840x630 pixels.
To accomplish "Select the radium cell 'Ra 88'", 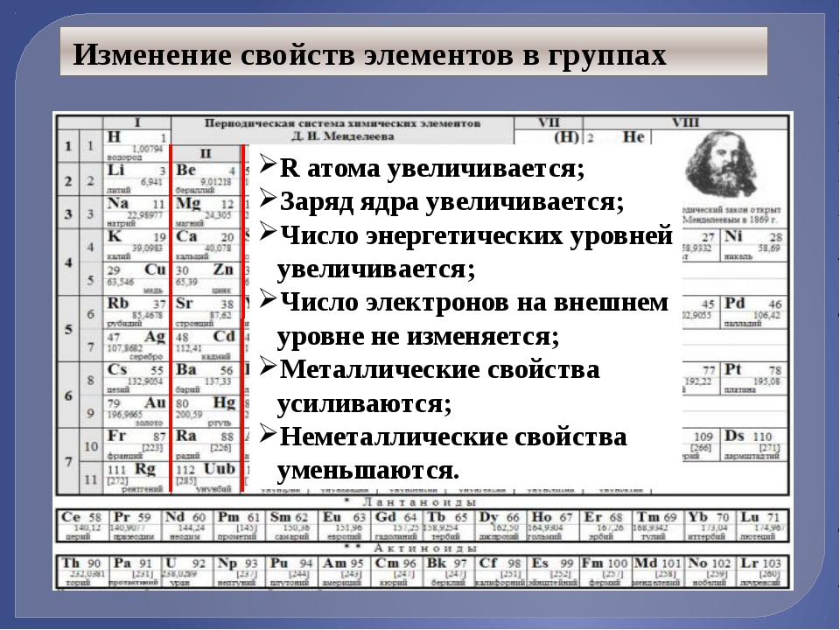I will point(206,444).
